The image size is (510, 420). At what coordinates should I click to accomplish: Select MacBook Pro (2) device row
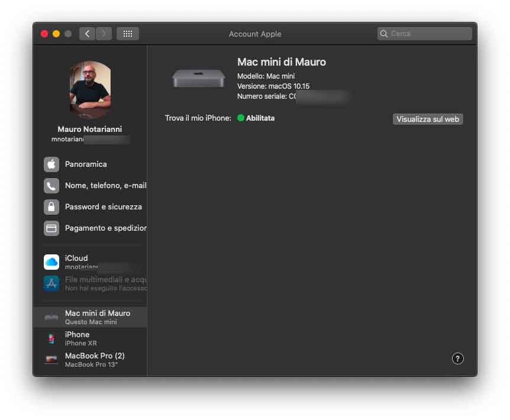91,360
